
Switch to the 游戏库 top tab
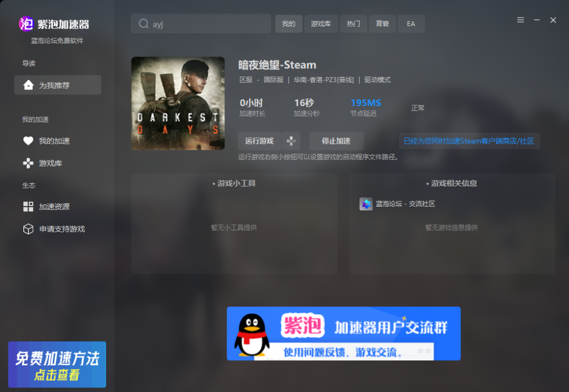pos(321,23)
